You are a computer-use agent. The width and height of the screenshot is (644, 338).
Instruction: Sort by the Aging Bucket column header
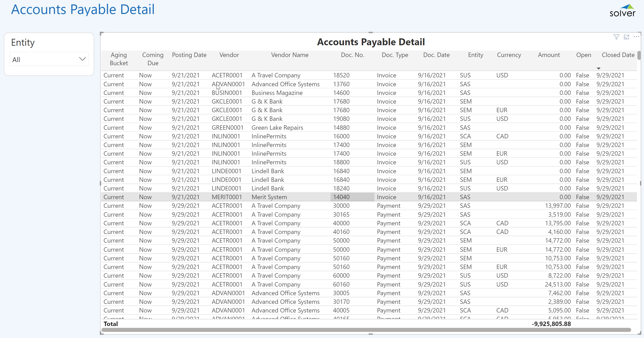tap(118, 59)
